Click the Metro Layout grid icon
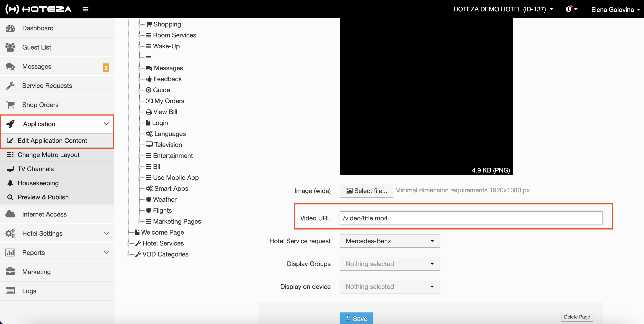644x324 pixels. tap(10, 154)
